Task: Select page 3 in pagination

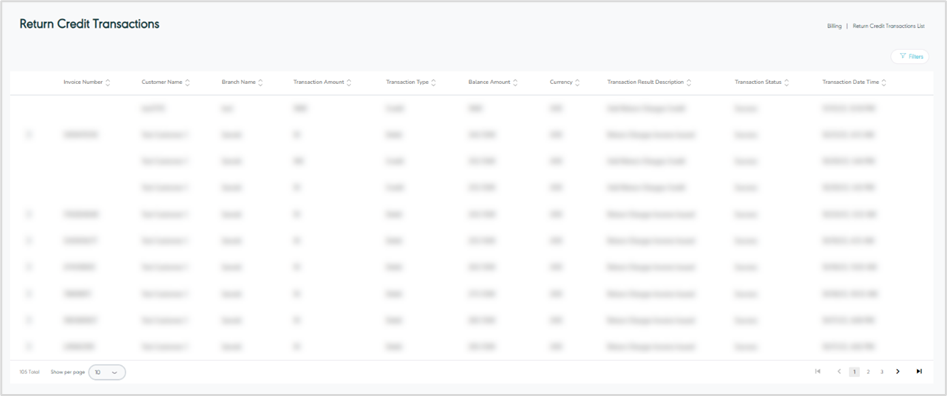Action: pyautogui.click(x=882, y=372)
